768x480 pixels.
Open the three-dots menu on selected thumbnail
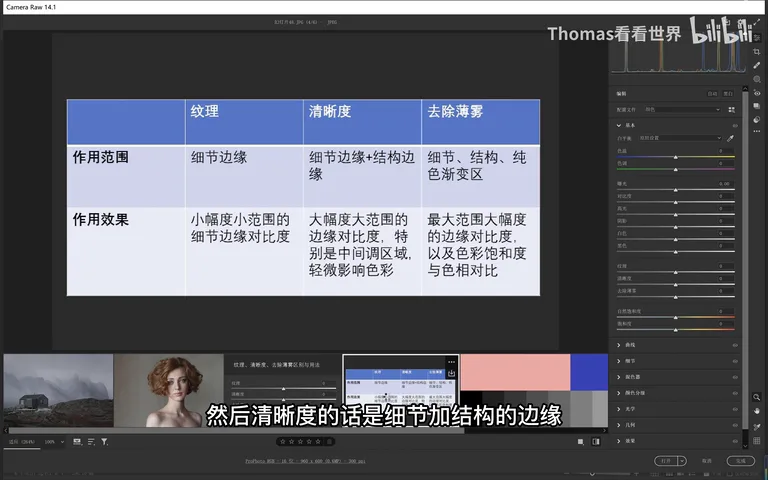click(x=451, y=362)
